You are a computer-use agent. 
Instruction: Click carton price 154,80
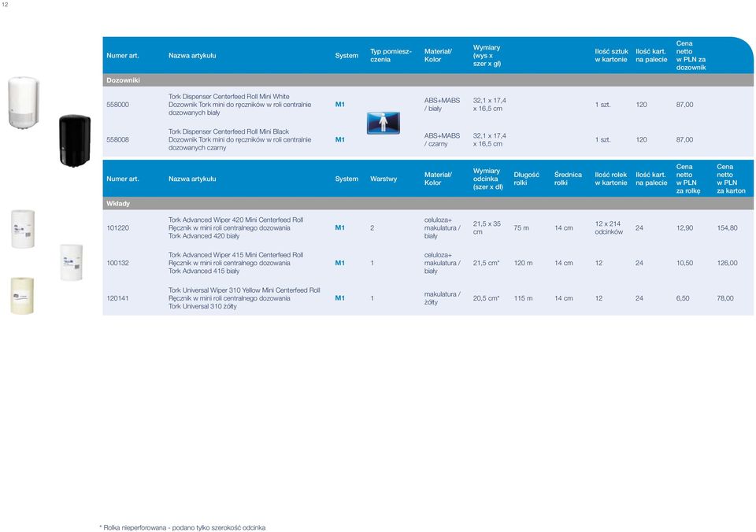727,228
